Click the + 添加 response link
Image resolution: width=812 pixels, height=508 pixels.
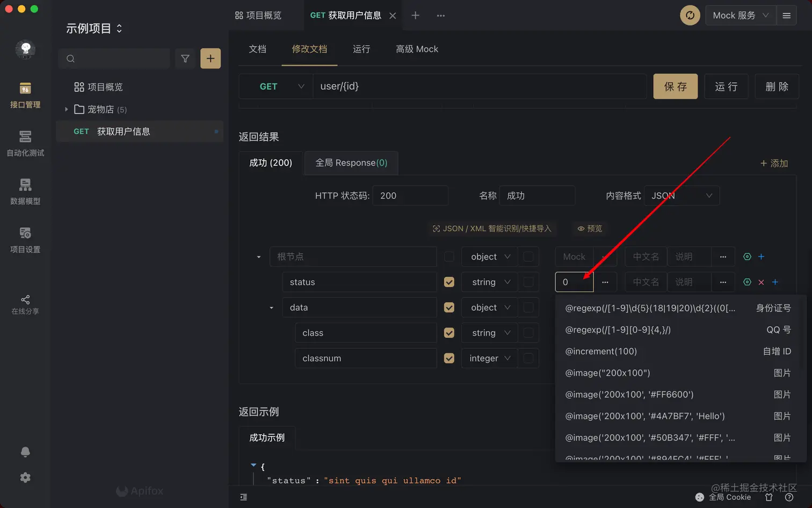tap(774, 163)
